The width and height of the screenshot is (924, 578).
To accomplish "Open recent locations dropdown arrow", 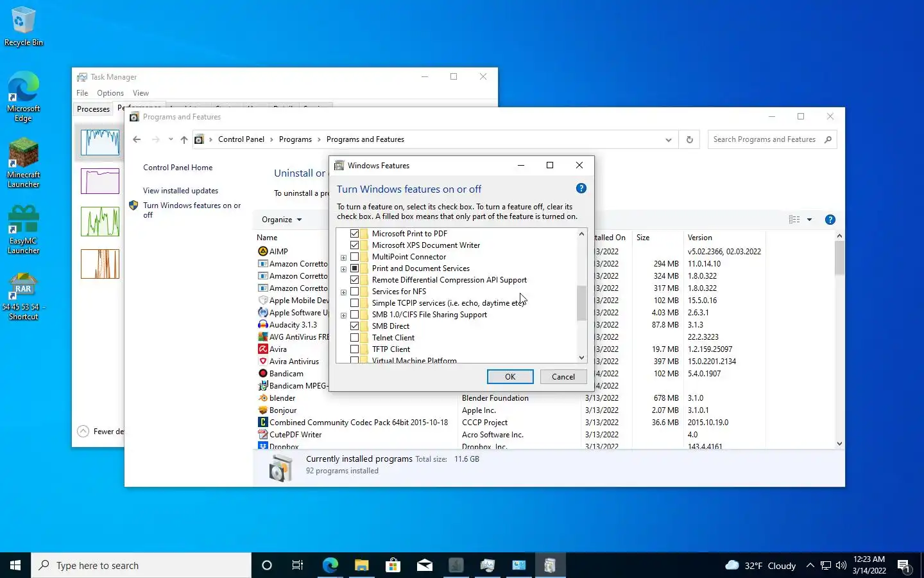I will 170,139.
